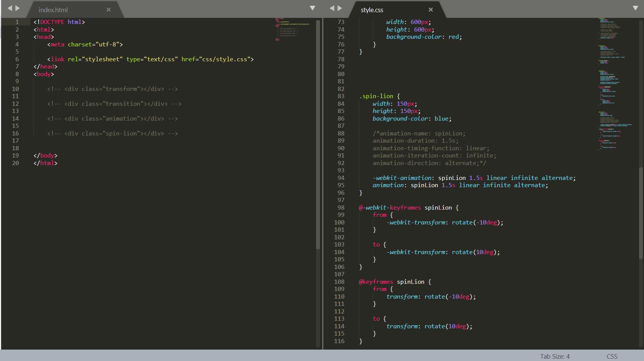Click the index.html vertical scrollbar
The image size is (644, 361).
[x=318, y=133]
